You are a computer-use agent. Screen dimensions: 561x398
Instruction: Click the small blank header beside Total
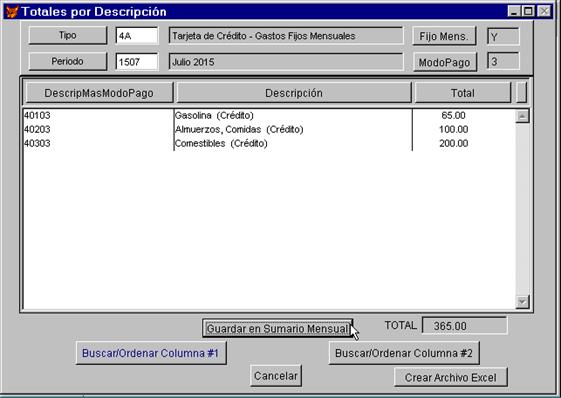[522, 93]
